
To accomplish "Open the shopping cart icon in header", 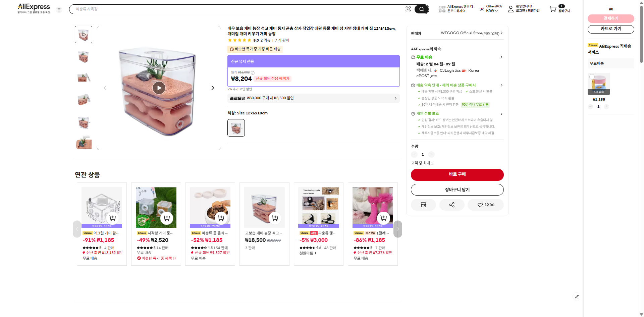I will (553, 9).
